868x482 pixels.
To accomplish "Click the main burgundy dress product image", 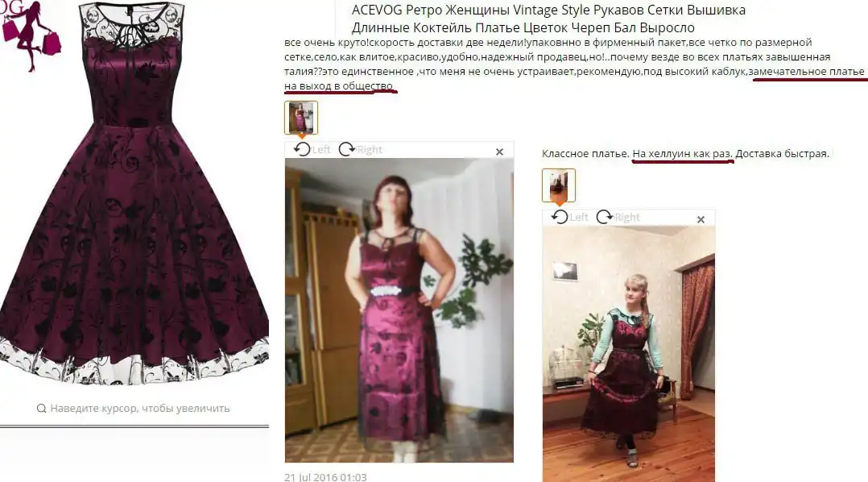I will tap(133, 193).
